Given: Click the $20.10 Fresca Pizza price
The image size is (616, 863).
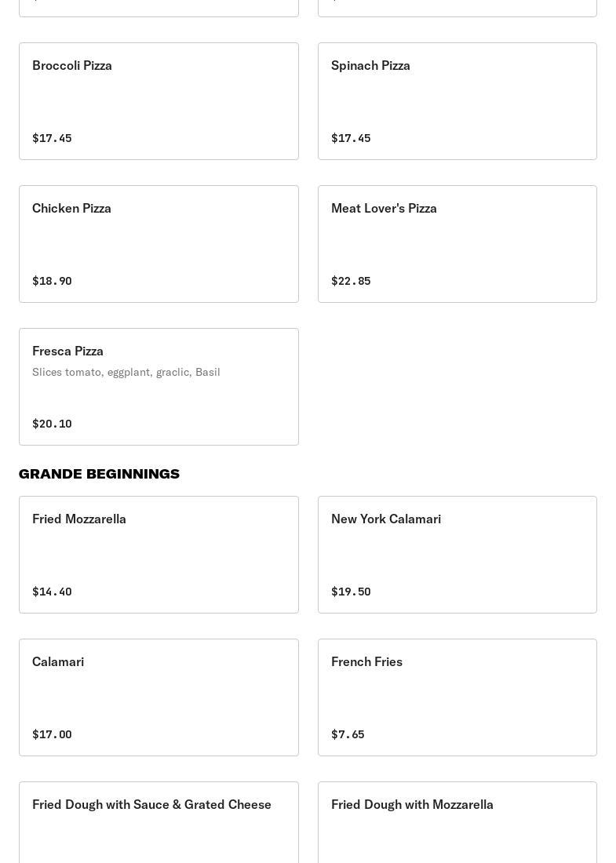Looking at the screenshot, I should [52, 424].
